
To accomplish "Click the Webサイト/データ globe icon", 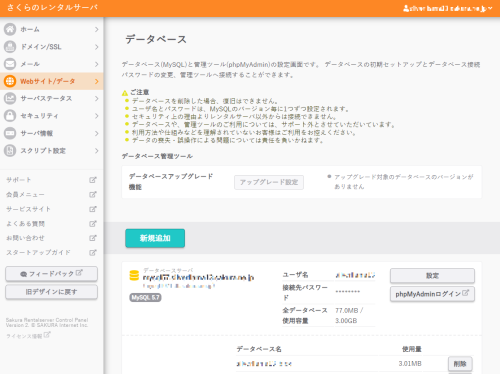I will [x=10, y=81].
